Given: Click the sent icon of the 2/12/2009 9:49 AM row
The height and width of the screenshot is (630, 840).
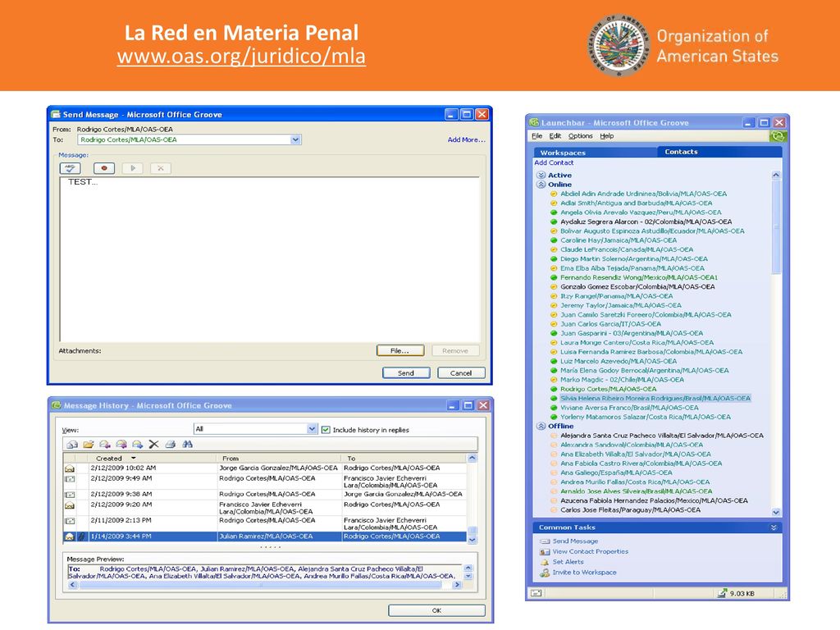Looking at the screenshot, I should [x=70, y=479].
